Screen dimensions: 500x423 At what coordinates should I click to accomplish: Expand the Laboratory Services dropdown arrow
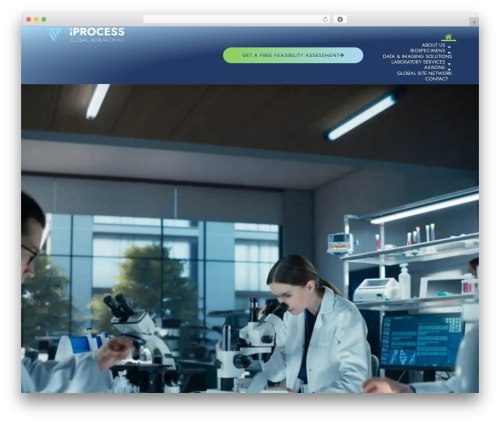point(449,64)
